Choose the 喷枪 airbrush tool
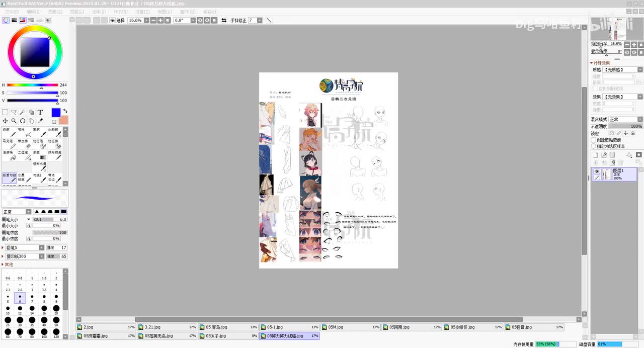644x348 pixels. point(24,132)
